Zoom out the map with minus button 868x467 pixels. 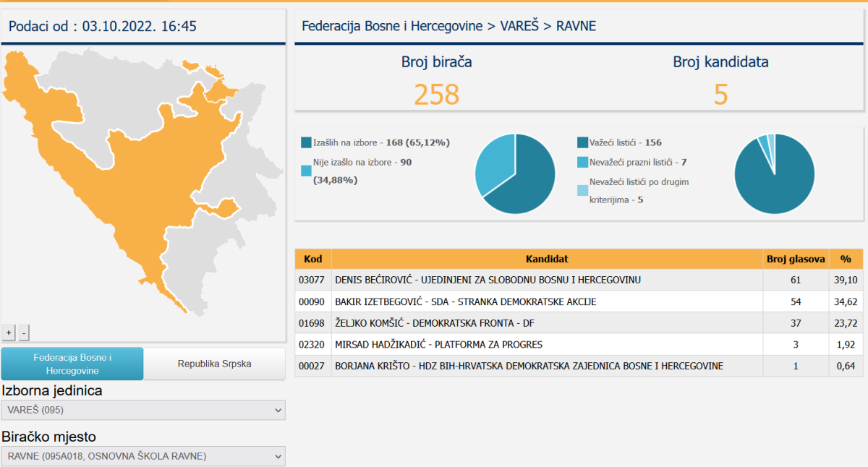point(24,333)
